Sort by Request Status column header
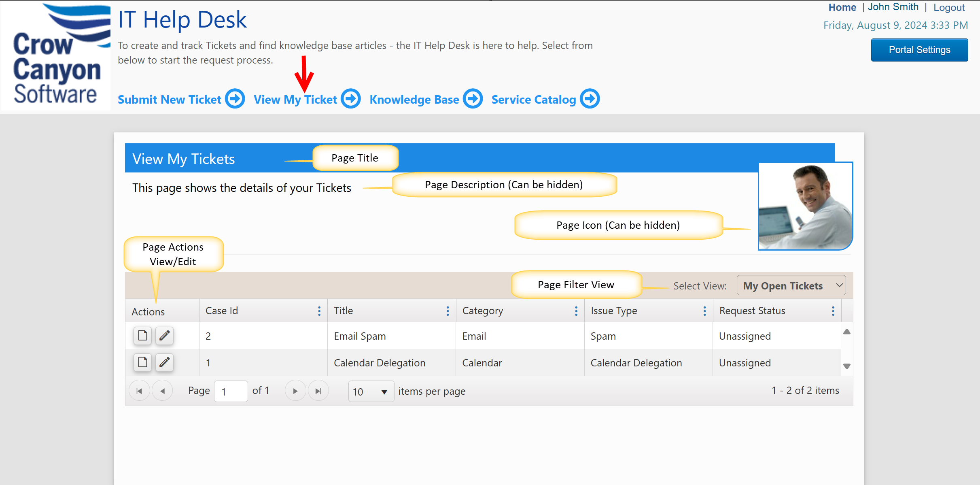This screenshot has height=485, width=980. tap(752, 311)
